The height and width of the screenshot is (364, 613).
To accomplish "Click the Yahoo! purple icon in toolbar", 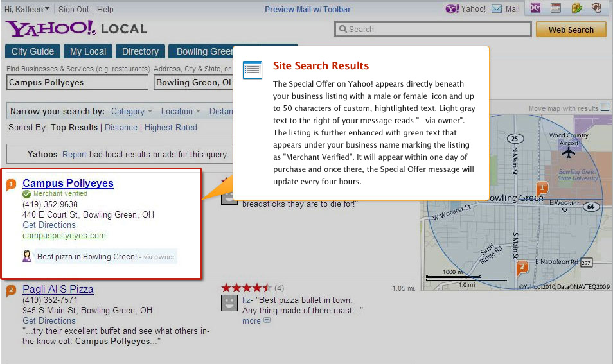I will point(452,8).
